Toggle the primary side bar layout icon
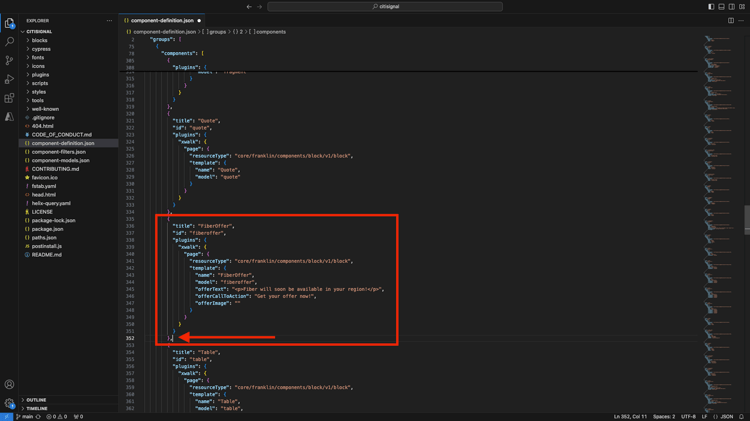The width and height of the screenshot is (750, 421). [x=711, y=7]
